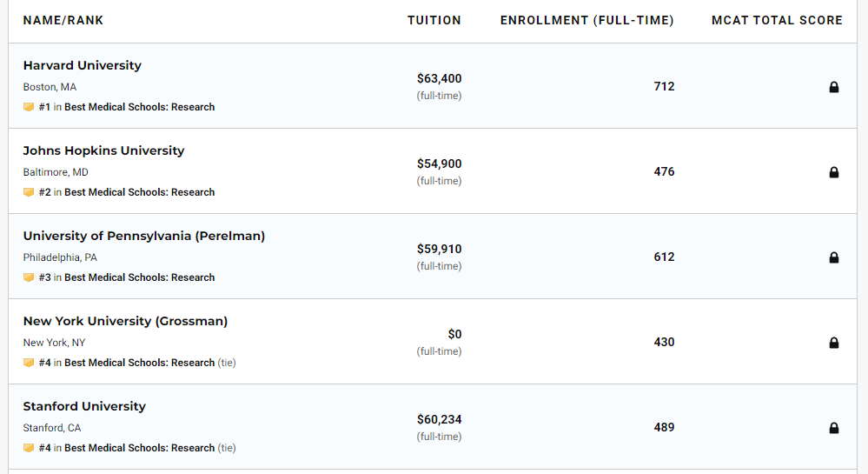The height and width of the screenshot is (474, 868).
Task: Click NYU's #4 Best Medical Schools: Research link
Action: coord(139,363)
